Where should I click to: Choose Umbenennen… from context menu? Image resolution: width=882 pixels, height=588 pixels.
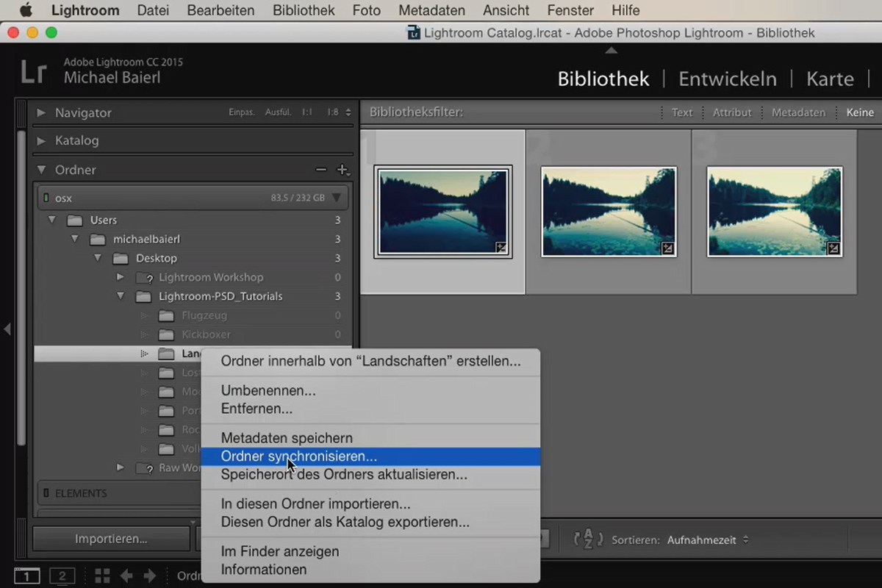click(370, 390)
